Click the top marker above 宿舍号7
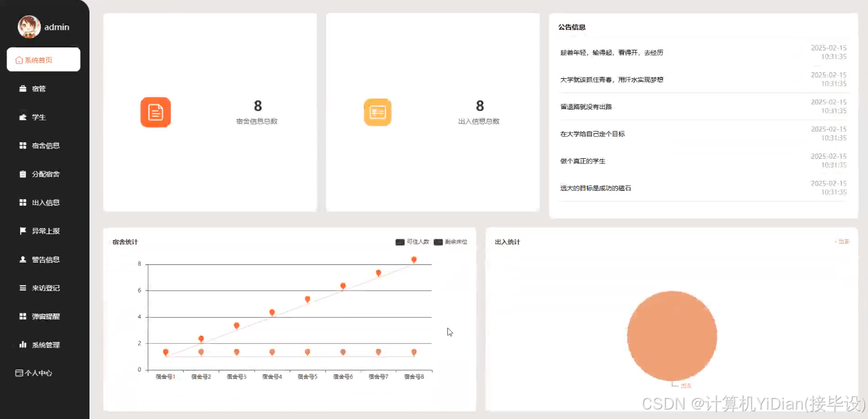 tap(379, 273)
